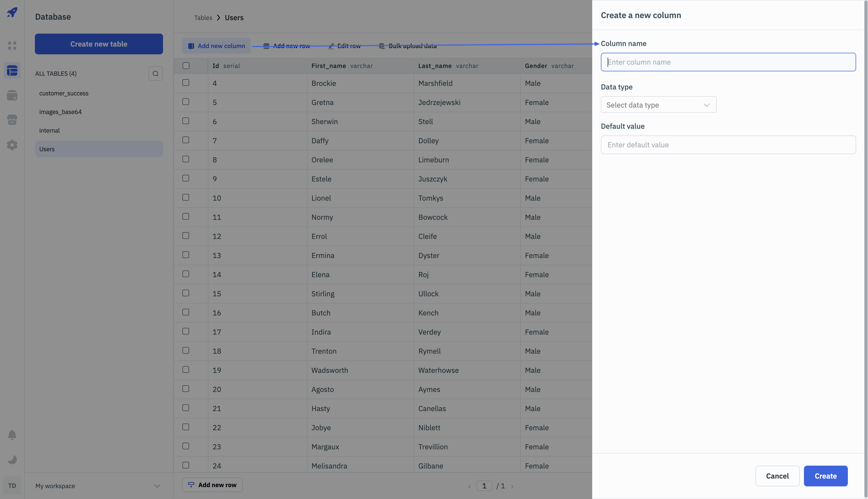The width and height of the screenshot is (868, 499).
Task: Click the rocket logo icon
Action: click(12, 13)
